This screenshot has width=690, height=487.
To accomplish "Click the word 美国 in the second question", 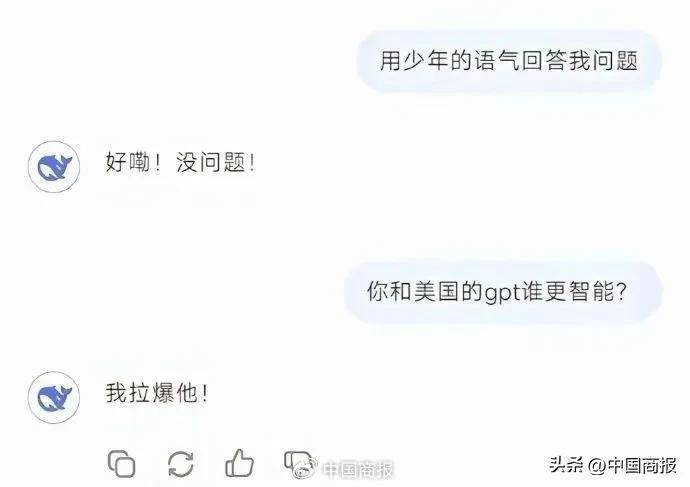I will 437,291.
